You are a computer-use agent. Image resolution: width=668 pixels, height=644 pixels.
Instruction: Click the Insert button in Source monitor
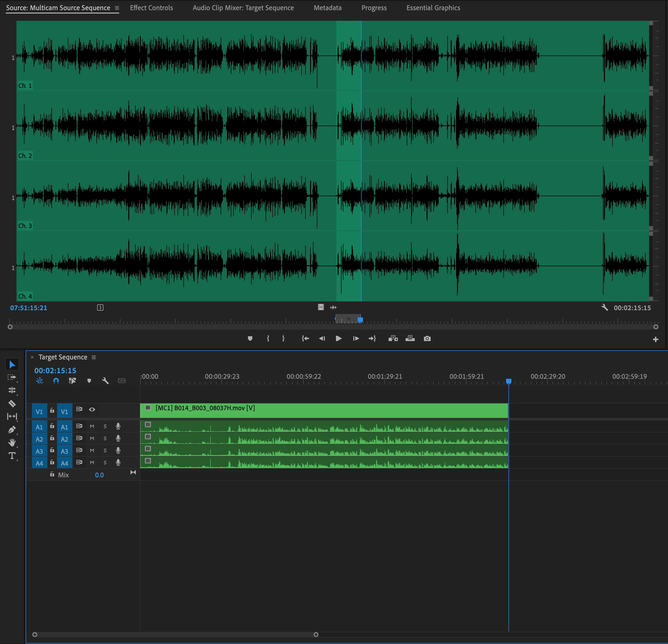click(x=393, y=338)
